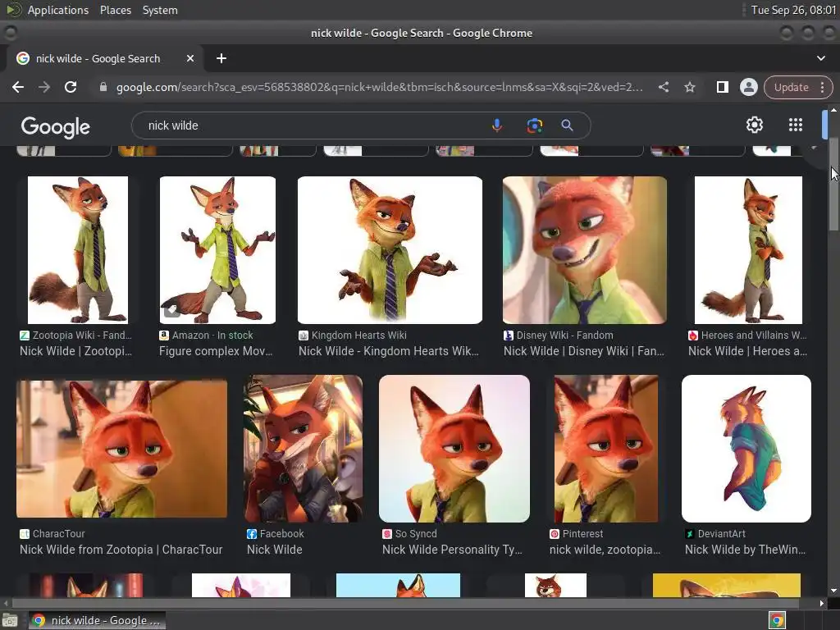Click the Facebook source label
This screenshot has width=840, height=630.
tap(282, 533)
